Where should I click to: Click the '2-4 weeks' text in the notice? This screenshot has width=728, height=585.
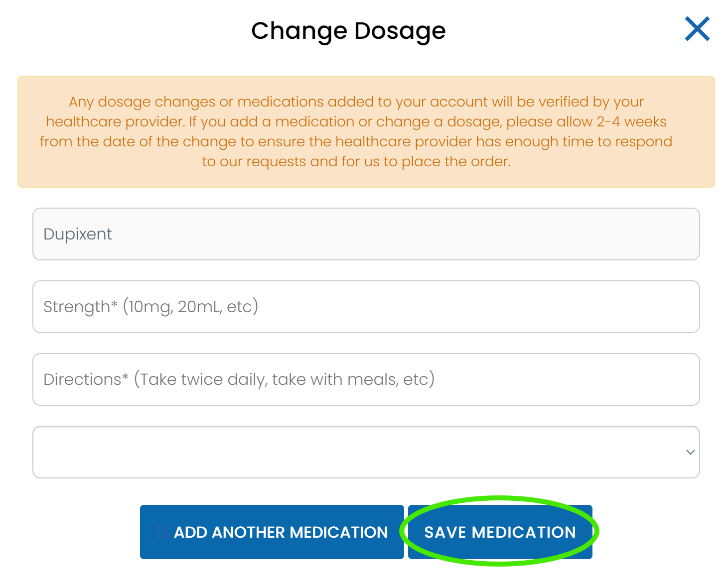click(631, 122)
